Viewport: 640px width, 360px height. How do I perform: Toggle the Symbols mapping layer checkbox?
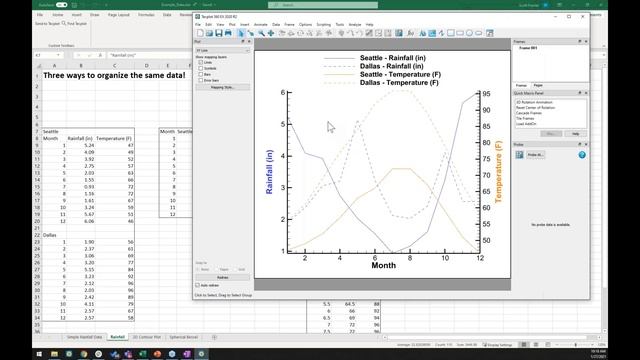(200, 68)
